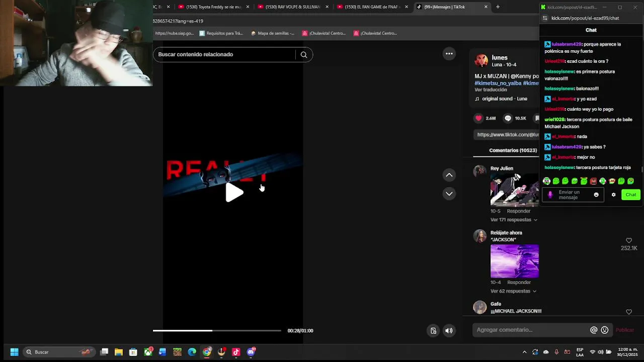Viewport: 644px width, 362px height.
Task: Insert the first emote in Kick emote row
Action: click(546, 181)
